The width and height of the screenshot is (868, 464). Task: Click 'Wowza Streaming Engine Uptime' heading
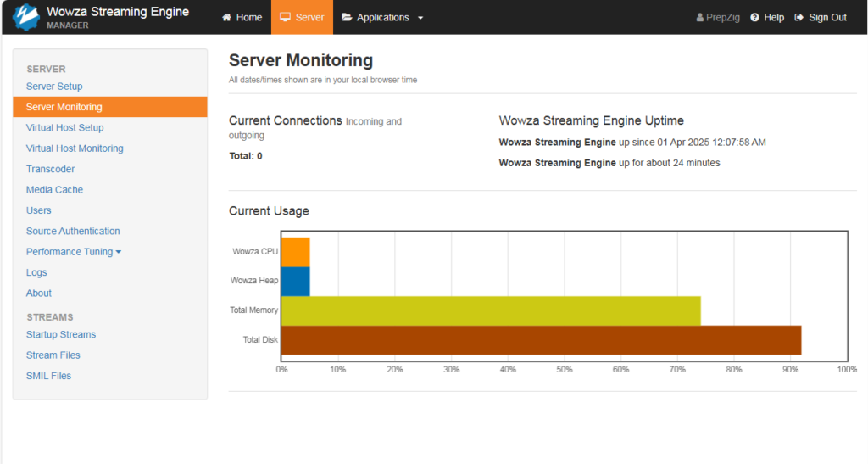[x=591, y=120]
